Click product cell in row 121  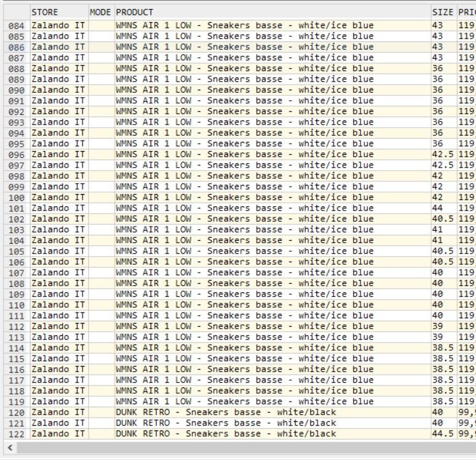click(x=273, y=423)
